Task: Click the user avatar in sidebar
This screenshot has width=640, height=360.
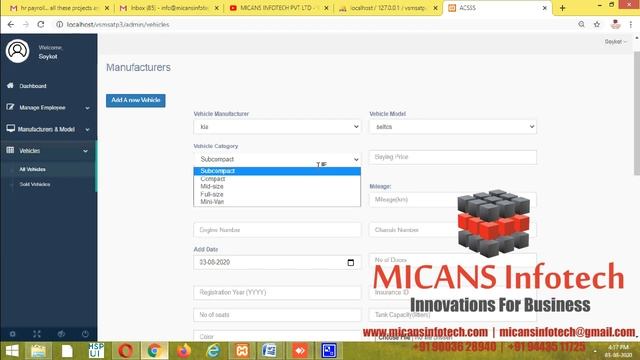Action: point(18,51)
